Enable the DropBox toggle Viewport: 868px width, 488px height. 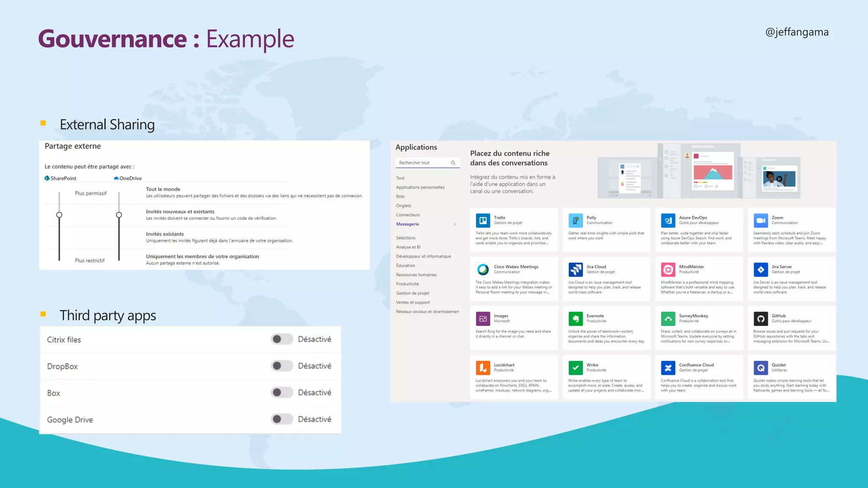click(282, 366)
